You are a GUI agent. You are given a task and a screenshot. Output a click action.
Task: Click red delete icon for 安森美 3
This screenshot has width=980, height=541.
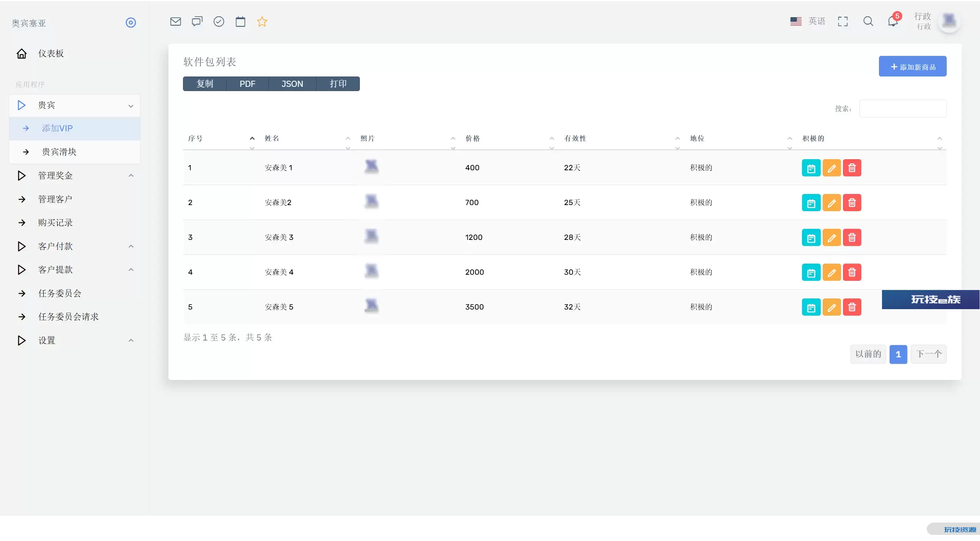coord(852,238)
